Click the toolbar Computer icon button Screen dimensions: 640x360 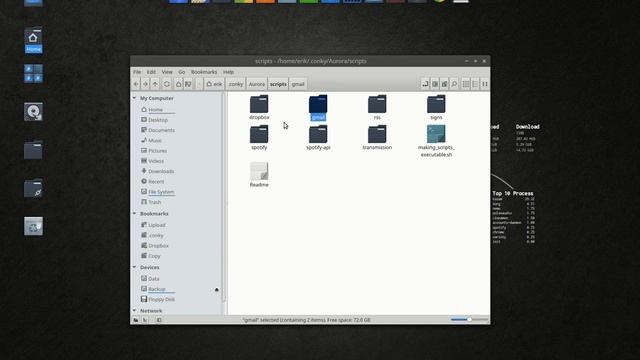pyautogui.click(x=188, y=84)
